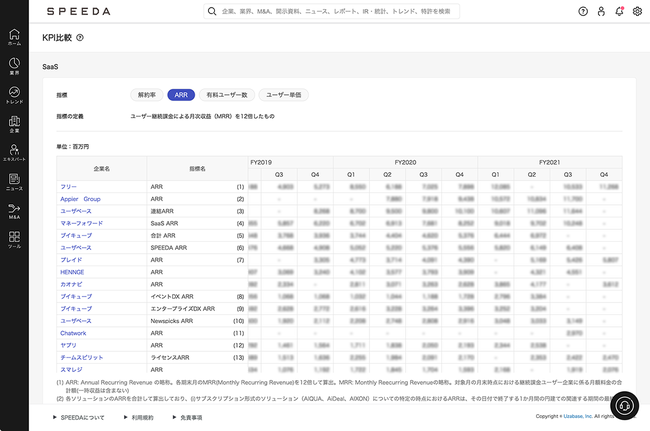Open the Chatwork company link

[73, 333]
